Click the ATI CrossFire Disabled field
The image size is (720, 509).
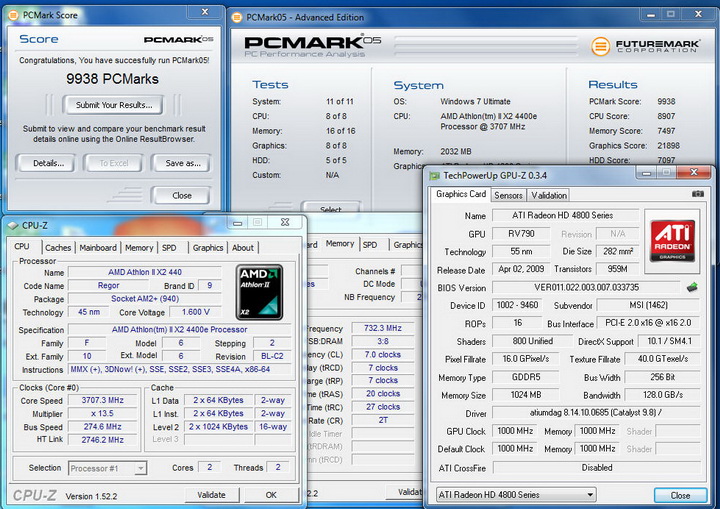click(x=596, y=467)
